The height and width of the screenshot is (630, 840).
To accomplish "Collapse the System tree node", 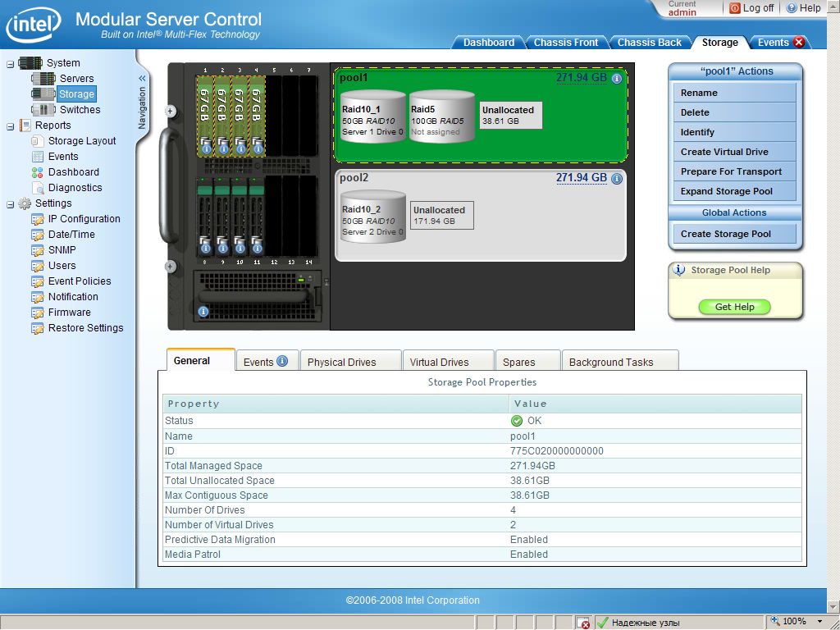I will click(11, 63).
